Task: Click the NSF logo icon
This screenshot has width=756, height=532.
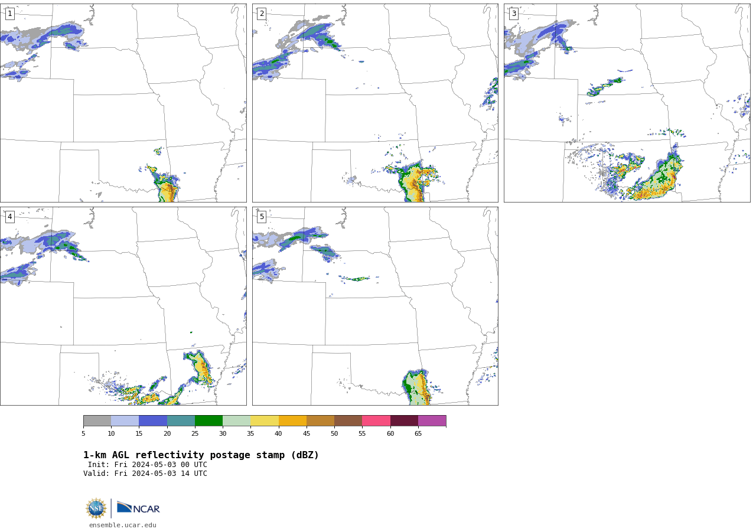Action: pos(96,508)
